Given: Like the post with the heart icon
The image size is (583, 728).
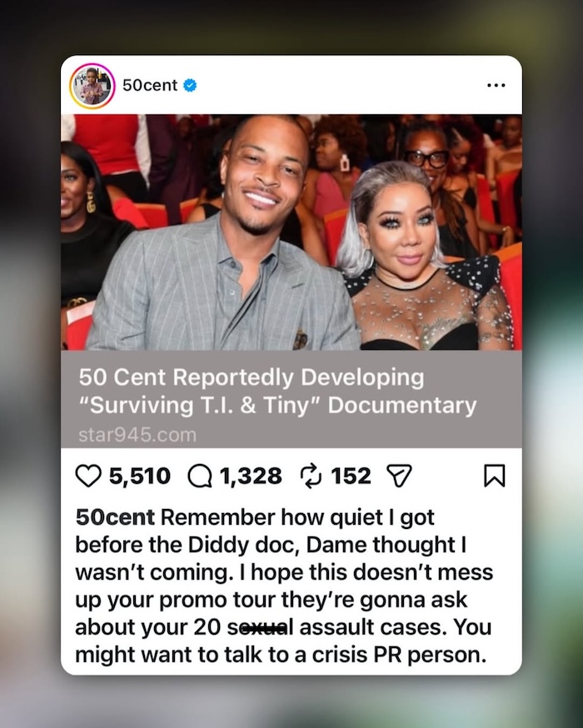Looking at the screenshot, I should point(87,476).
